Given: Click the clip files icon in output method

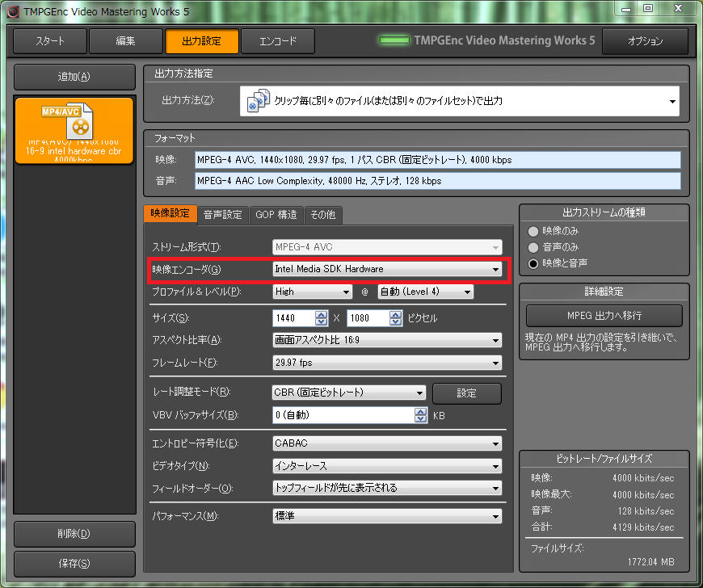Looking at the screenshot, I should point(259,100).
